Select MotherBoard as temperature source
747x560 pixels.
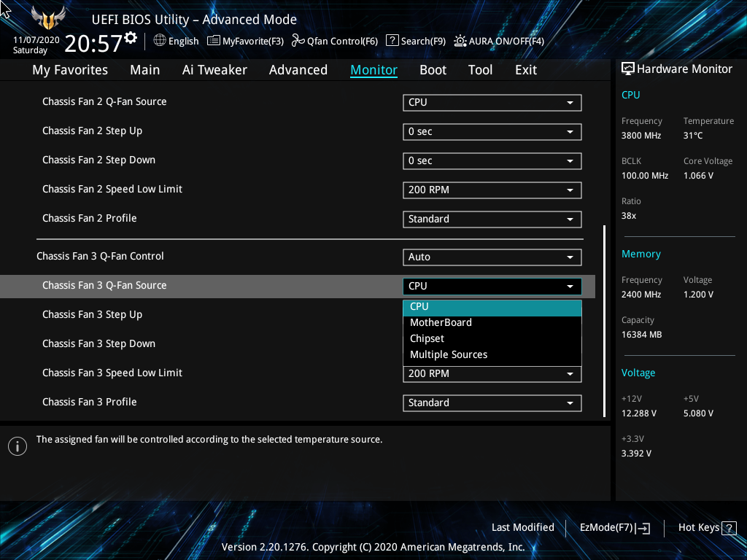[492, 323]
